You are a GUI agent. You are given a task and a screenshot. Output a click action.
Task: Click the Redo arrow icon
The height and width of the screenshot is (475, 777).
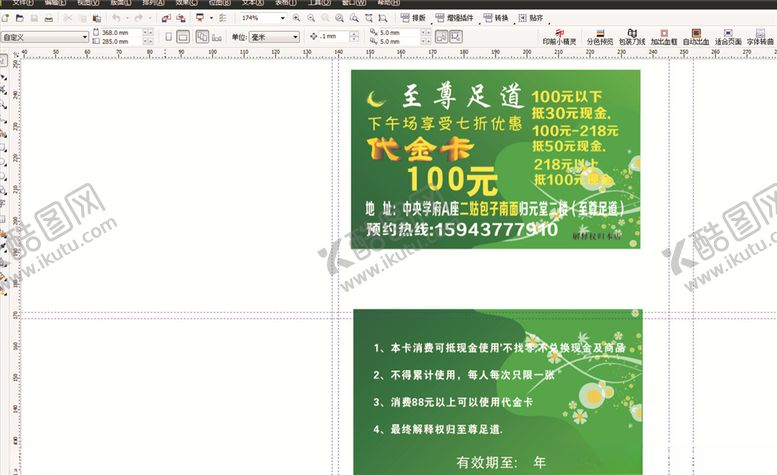click(x=139, y=18)
